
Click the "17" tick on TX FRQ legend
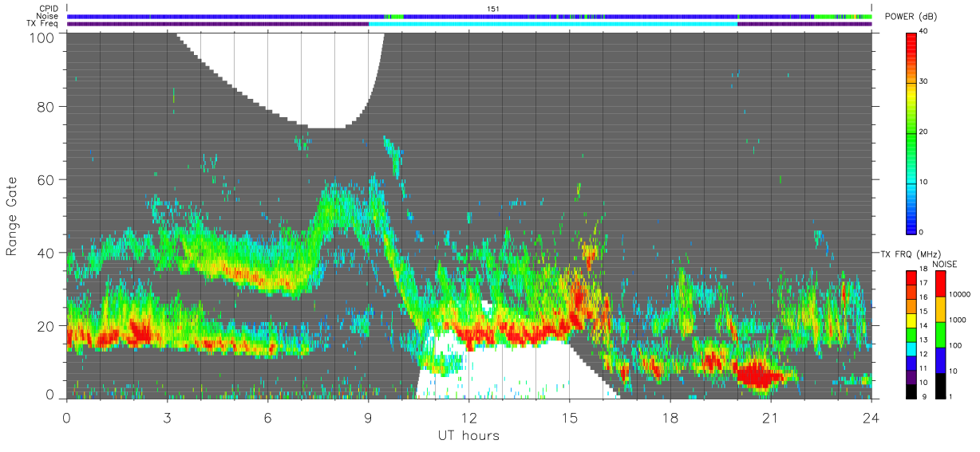click(923, 283)
